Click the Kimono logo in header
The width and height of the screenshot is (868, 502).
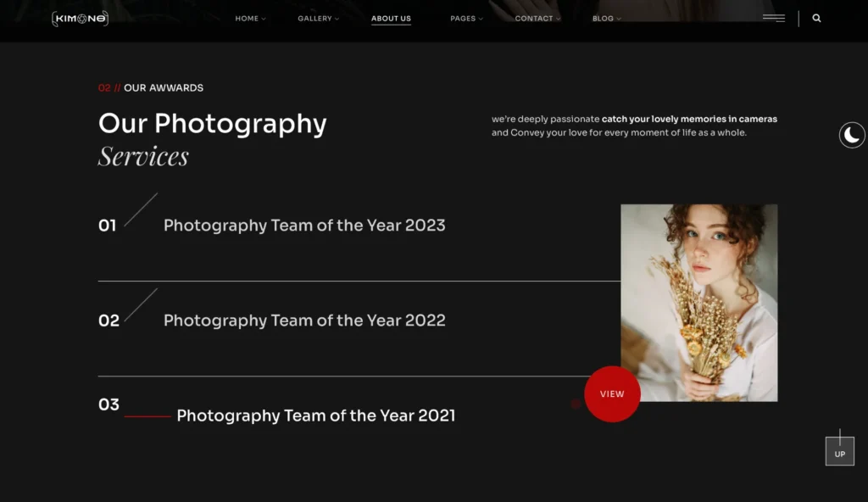pyautogui.click(x=80, y=18)
